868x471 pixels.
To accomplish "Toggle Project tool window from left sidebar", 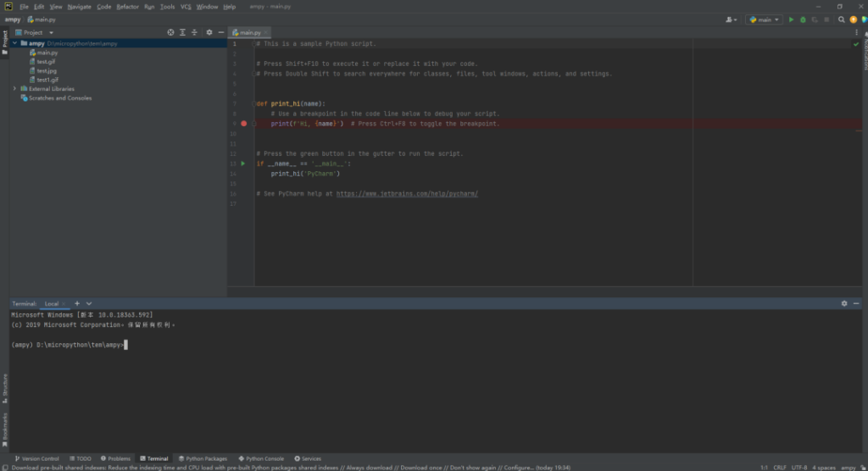I will pos(4,40).
